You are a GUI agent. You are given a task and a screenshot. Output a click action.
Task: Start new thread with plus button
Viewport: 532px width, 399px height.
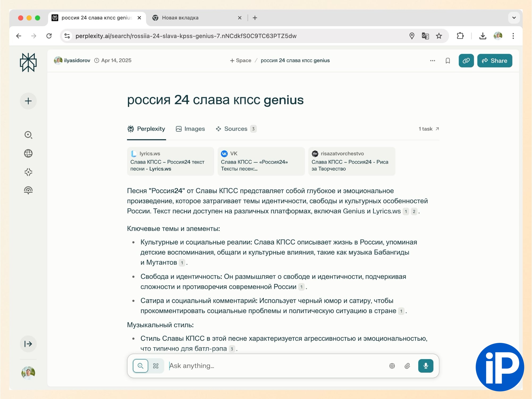28,101
